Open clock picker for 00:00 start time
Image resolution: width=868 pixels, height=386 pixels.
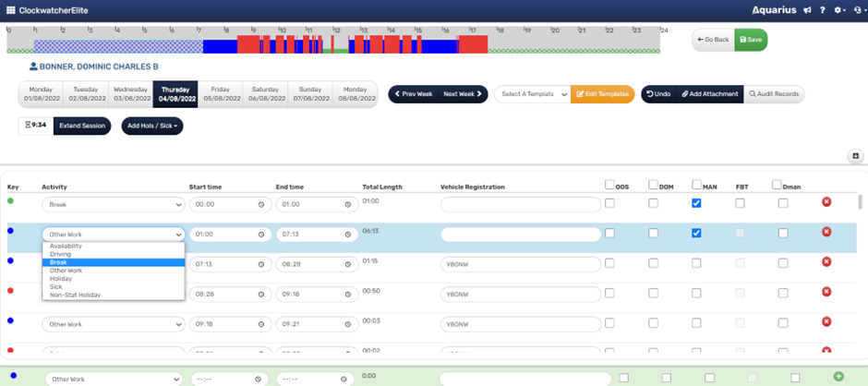click(261, 204)
